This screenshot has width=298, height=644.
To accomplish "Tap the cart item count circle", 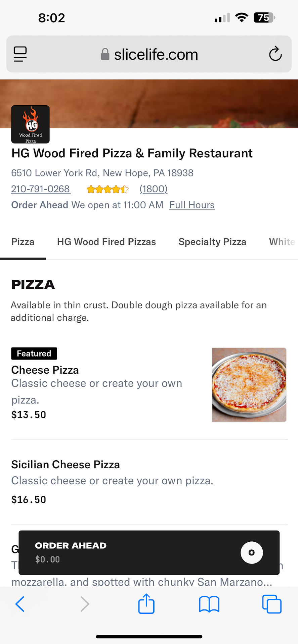I will click(252, 552).
